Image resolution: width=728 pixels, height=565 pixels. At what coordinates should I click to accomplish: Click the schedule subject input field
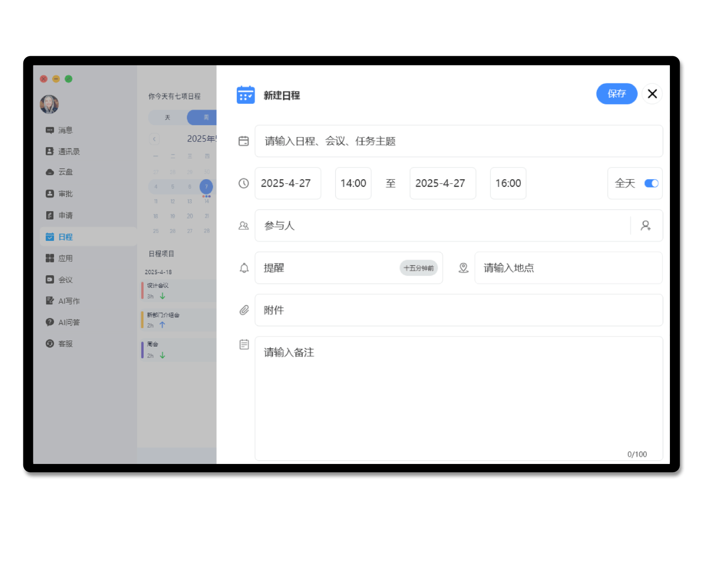tap(459, 141)
